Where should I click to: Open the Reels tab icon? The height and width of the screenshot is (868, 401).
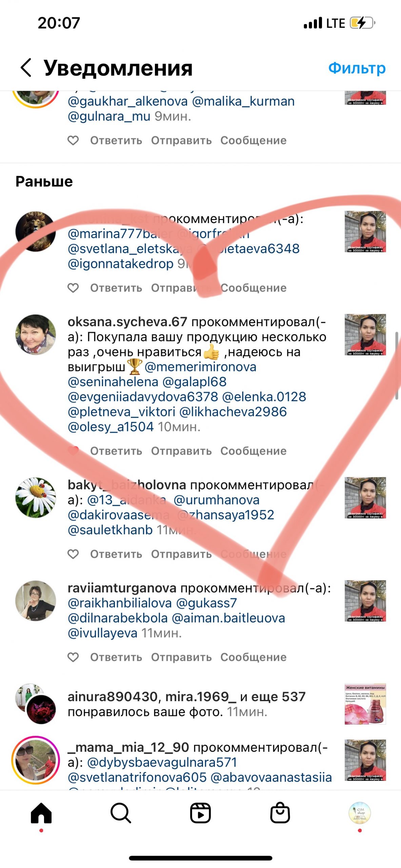(x=200, y=813)
